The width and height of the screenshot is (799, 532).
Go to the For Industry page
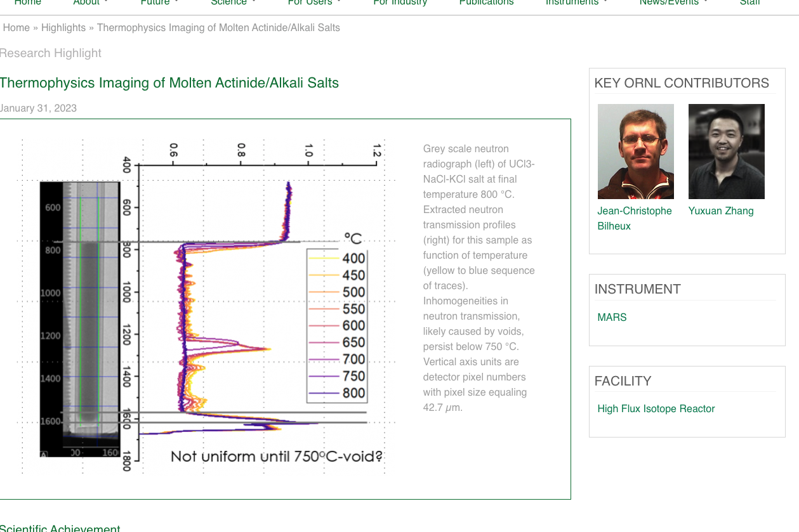[400, 3]
